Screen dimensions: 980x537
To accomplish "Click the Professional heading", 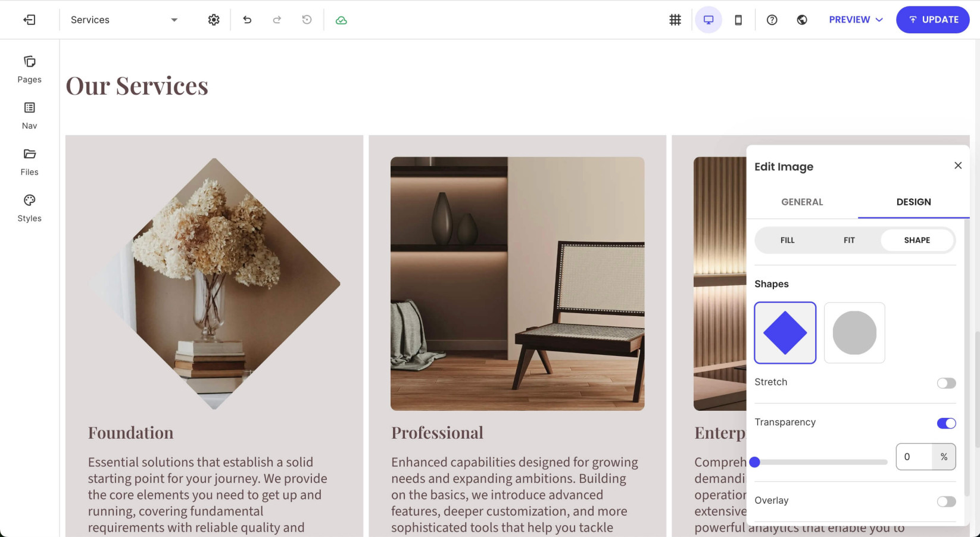I will [x=437, y=433].
